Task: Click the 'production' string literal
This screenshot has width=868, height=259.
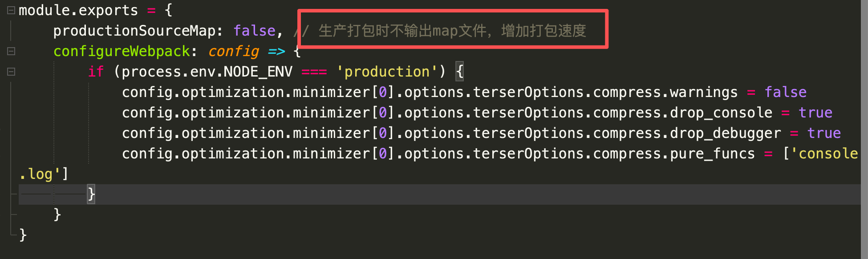Action: pyautogui.click(x=387, y=72)
